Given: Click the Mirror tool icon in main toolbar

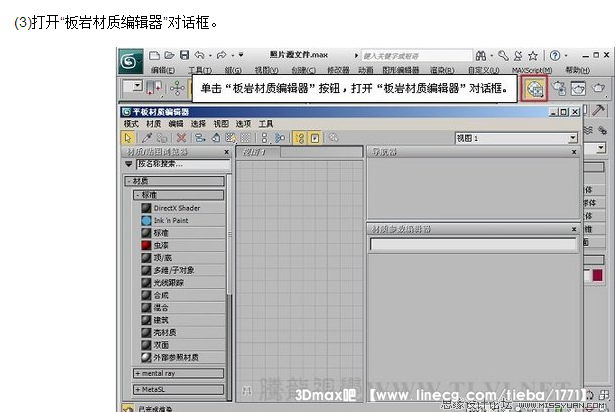Looking at the screenshot, I should pyautogui.click(x=154, y=88).
